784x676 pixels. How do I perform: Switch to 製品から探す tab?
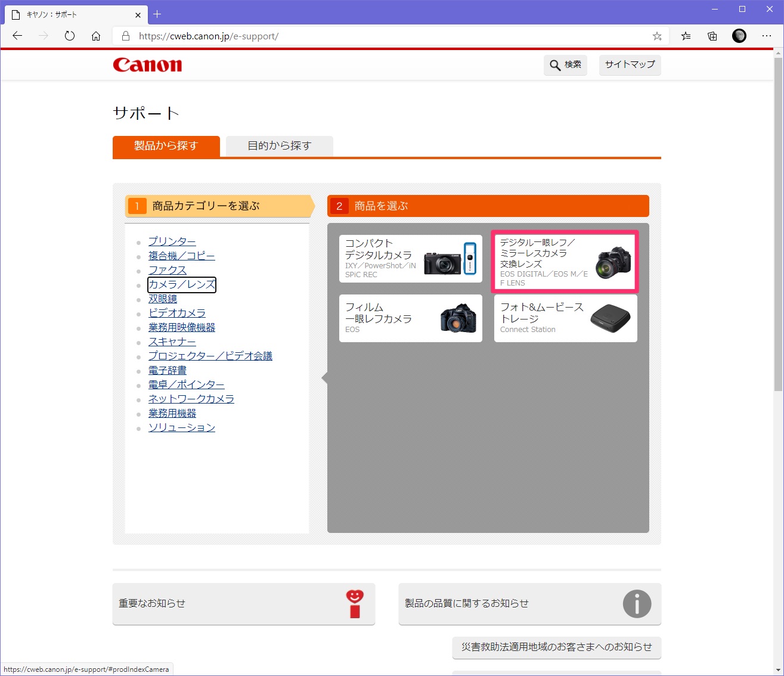pyautogui.click(x=166, y=146)
